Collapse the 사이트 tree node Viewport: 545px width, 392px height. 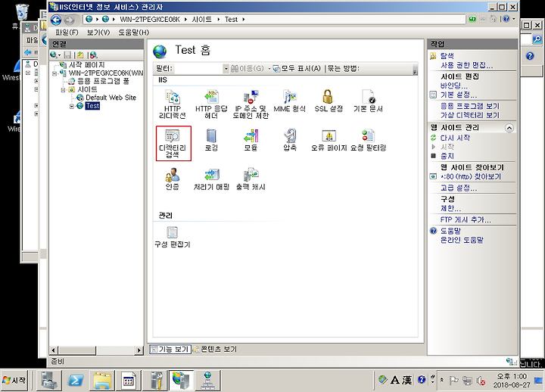coord(63,89)
